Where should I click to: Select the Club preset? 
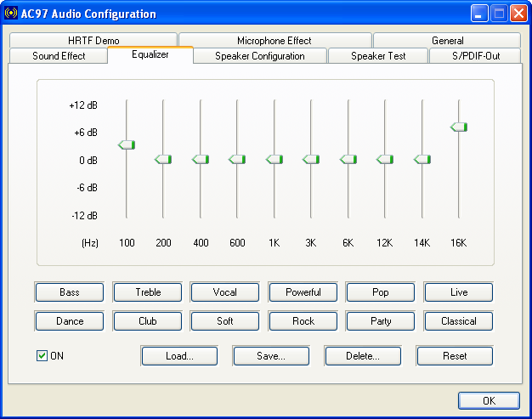click(x=148, y=321)
